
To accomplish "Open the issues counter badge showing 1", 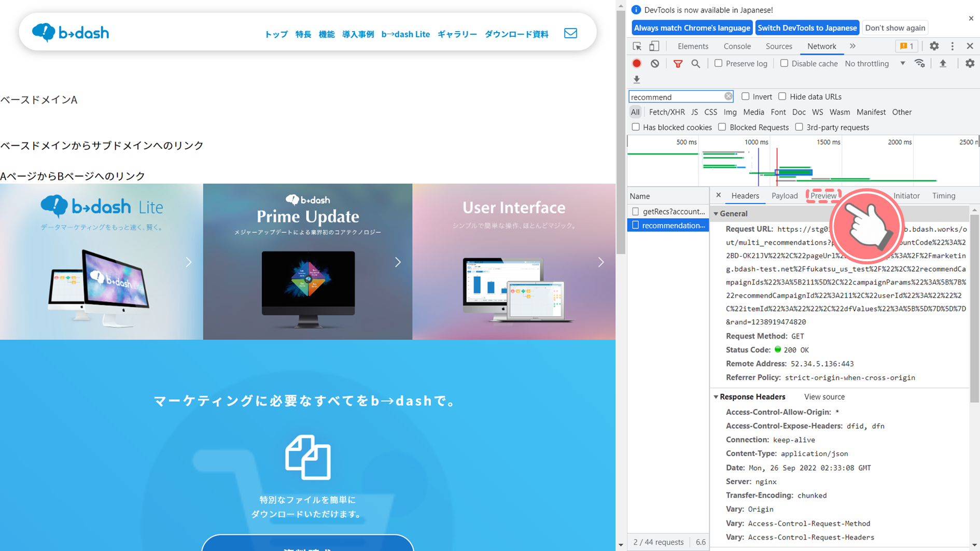I will 907,46.
